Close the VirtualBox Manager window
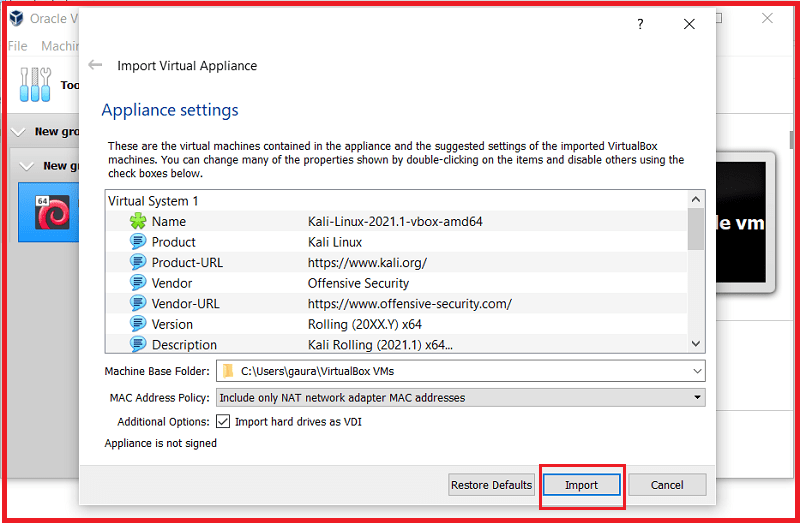Image resolution: width=800 pixels, height=524 pixels. click(767, 18)
